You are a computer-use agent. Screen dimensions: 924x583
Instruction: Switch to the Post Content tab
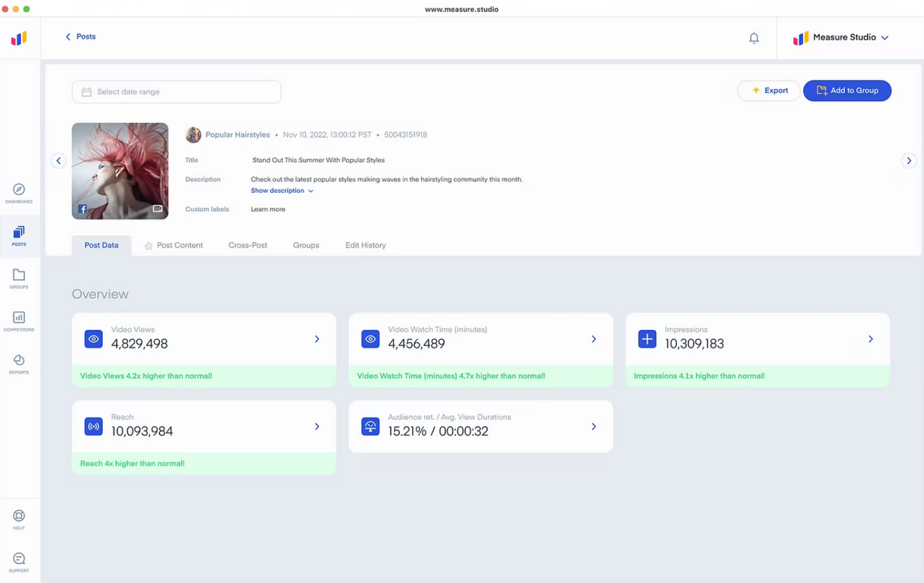coord(174,245)
